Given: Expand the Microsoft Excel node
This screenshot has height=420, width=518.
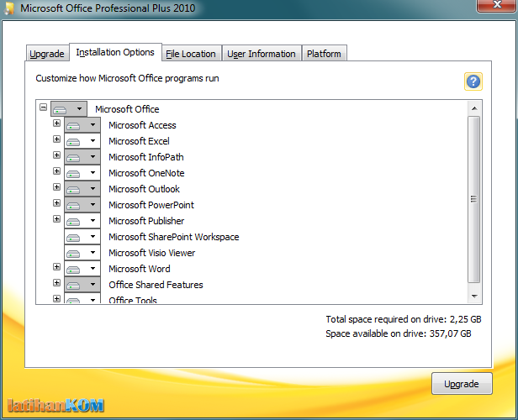Looking at the screenshot, I should [57, 139].
